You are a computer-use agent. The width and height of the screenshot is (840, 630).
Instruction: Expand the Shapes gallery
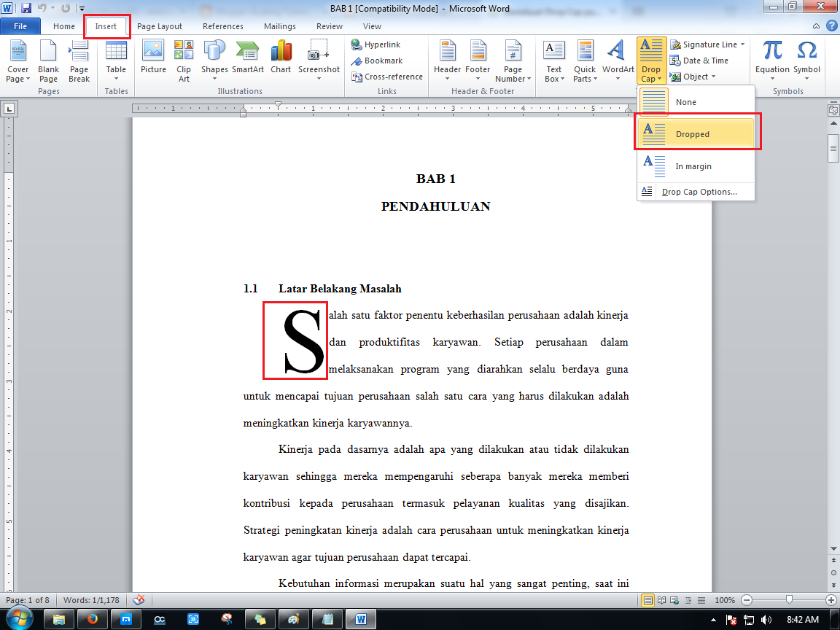(x=214, y=60)
